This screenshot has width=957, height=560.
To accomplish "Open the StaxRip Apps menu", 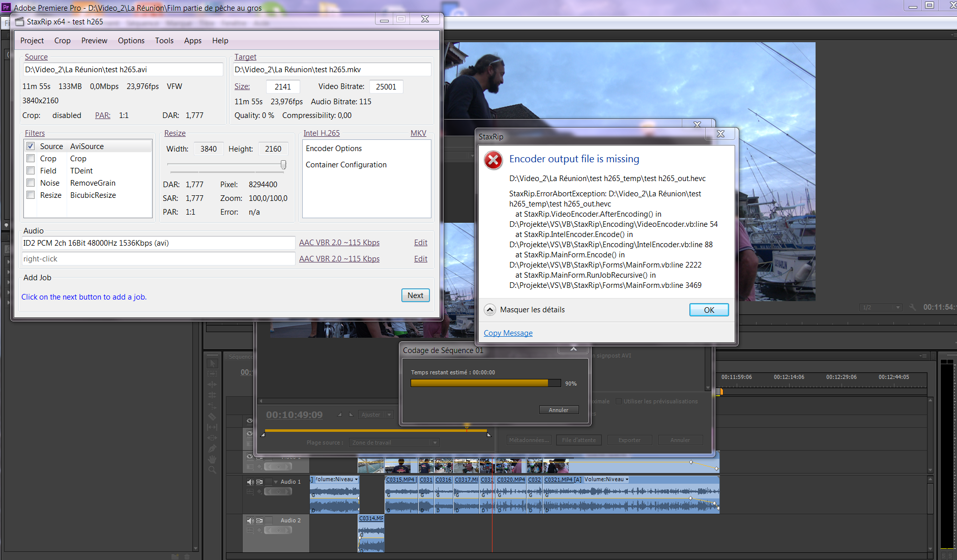I will coord(193,41).
